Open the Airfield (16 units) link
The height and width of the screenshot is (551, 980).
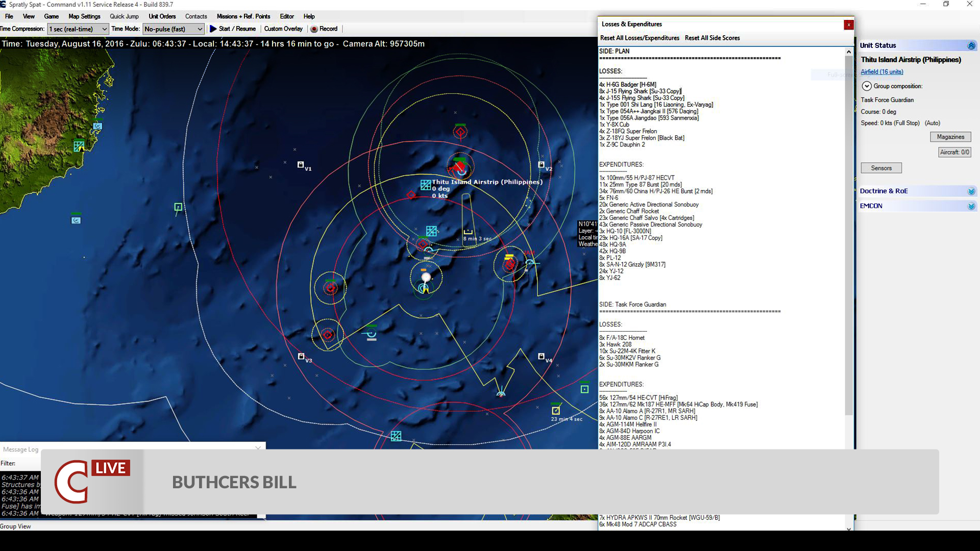(881, 71)
